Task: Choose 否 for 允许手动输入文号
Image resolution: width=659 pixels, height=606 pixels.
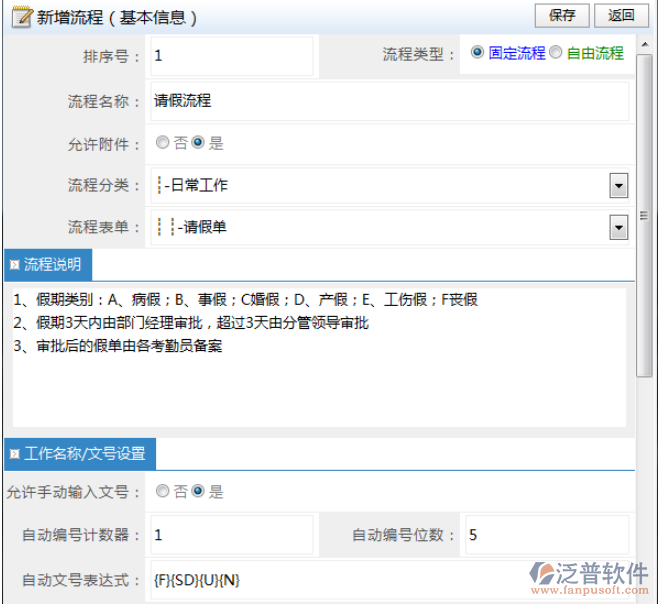Action: pos(162,490)
